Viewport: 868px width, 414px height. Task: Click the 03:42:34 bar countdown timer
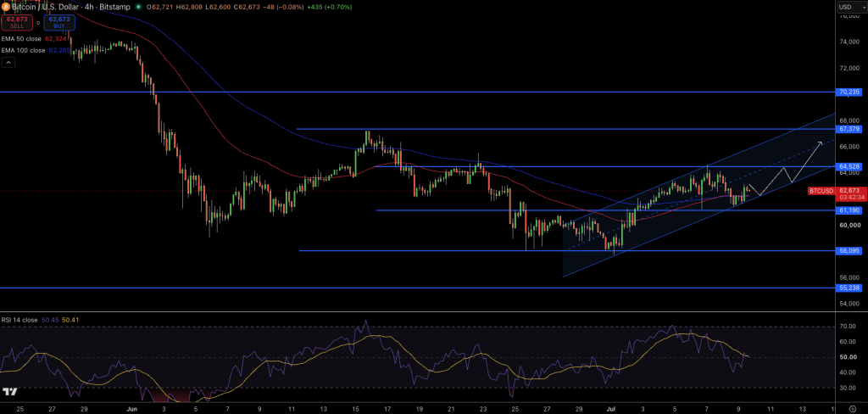[x=851, y=198]
